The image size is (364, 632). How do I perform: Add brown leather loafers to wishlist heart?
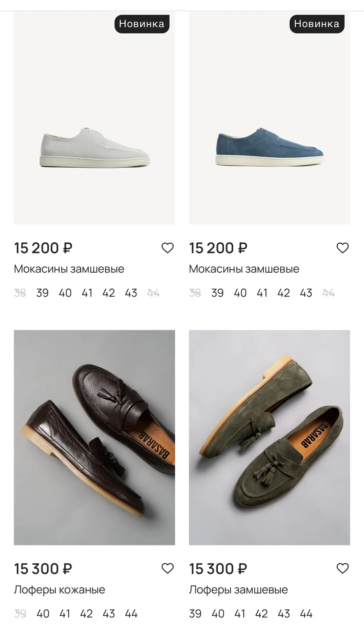click(x=168, y=568)
